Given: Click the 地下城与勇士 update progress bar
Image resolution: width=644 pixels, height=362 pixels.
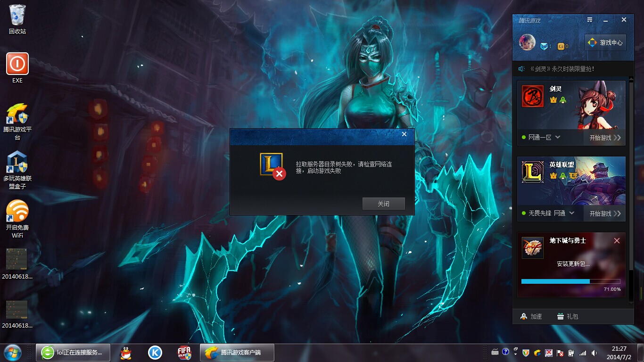Looking at the screenshot, I should point(571,281).
